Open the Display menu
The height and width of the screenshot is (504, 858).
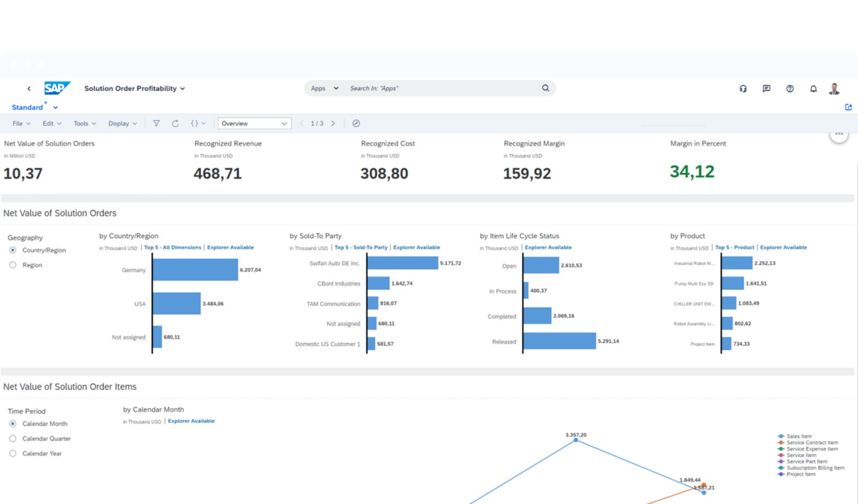click(121, 123)
